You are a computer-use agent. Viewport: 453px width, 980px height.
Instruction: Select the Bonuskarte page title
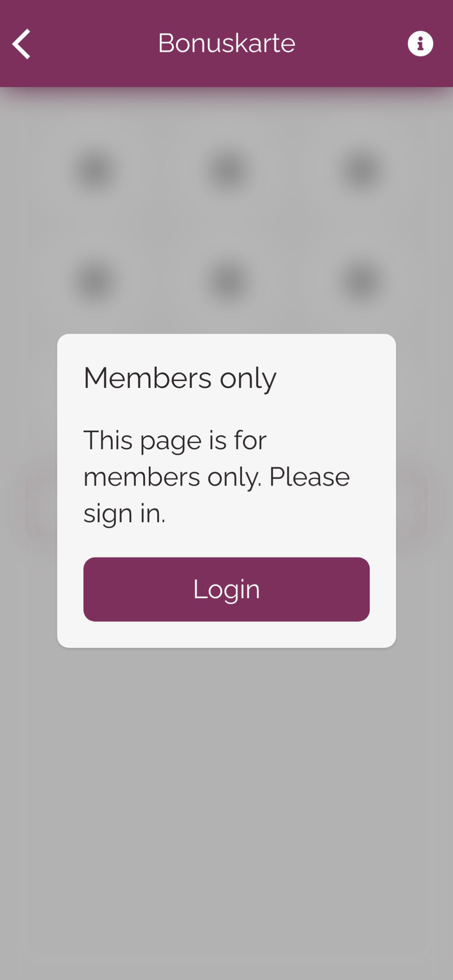(x=226, y=43)
